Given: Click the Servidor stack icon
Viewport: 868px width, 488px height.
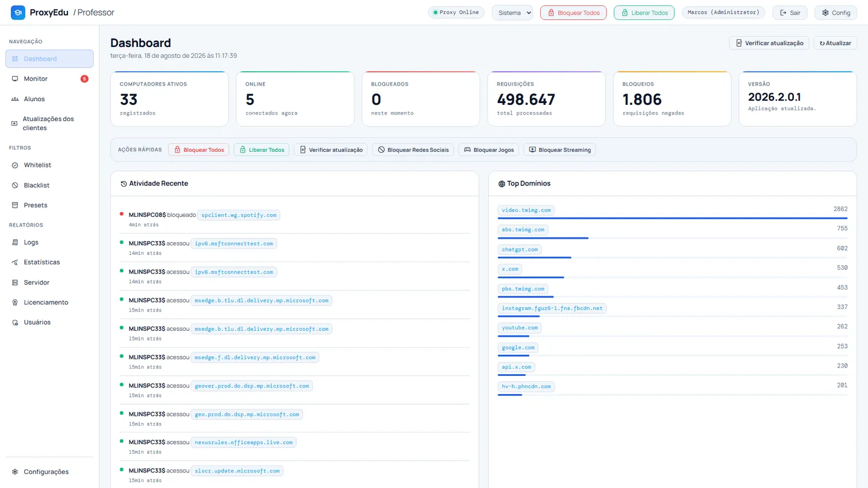Looking at the screenshot, I should click(x=15, y=283).
